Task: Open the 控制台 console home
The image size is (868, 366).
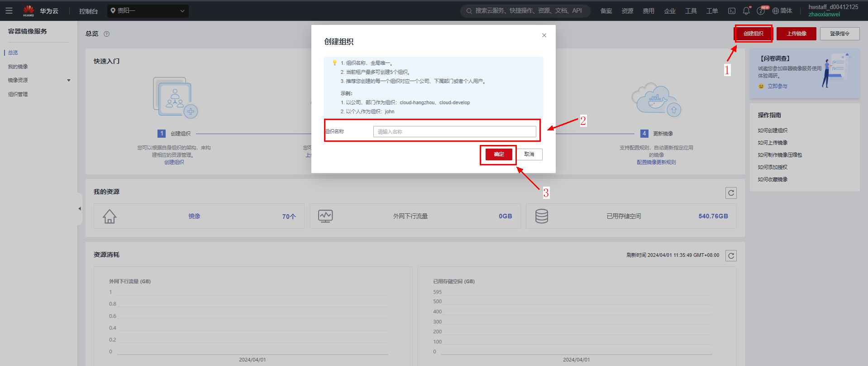Action: point(88,11)
